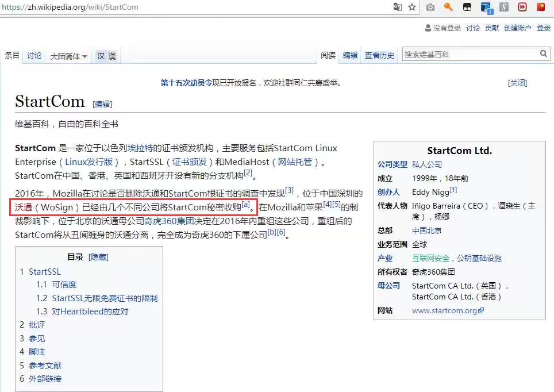This screenshot has height=392, width=554.
Task: Hide the table of contents via 隐藏
Action: tap(99, 257)
